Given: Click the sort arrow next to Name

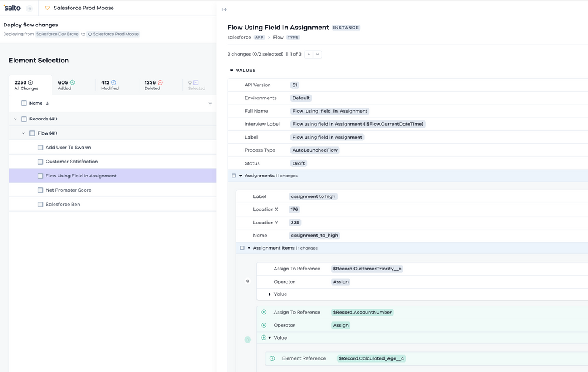Looking at the screenshot, I should pos(47,103).
